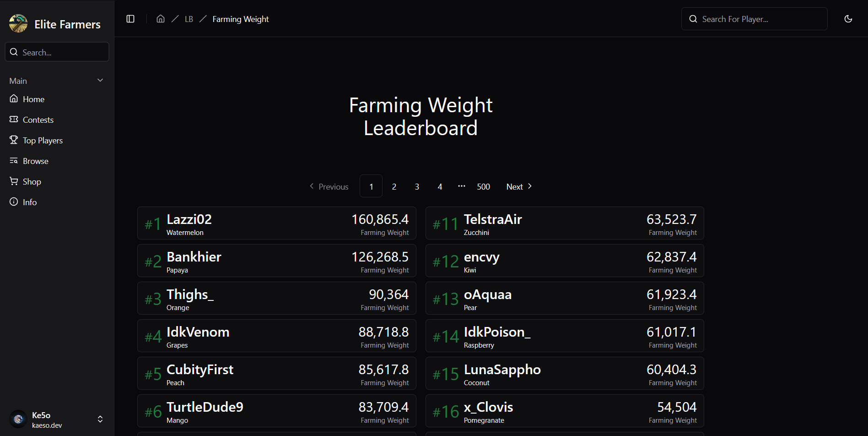Click the kaeso.dev account text

(47, 425)
